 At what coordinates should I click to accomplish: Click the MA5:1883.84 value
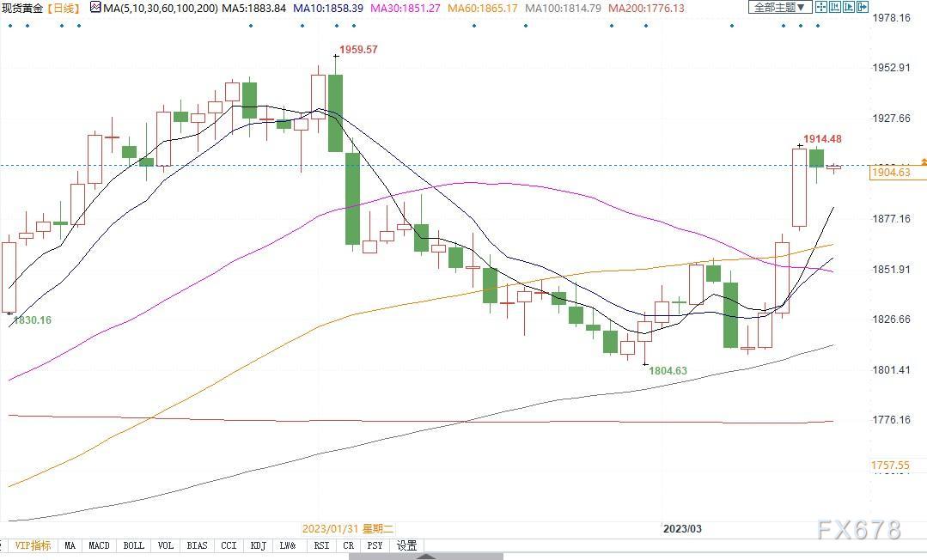[x=253, y=9]
